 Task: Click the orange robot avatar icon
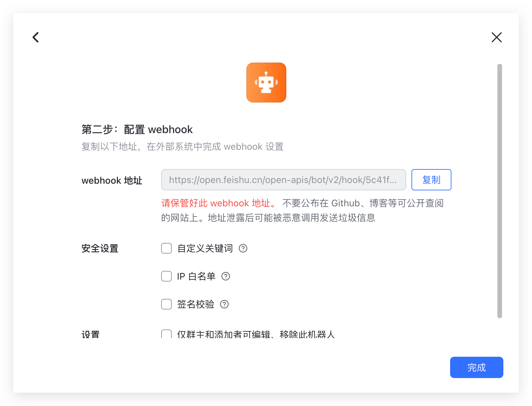point(266,83)
